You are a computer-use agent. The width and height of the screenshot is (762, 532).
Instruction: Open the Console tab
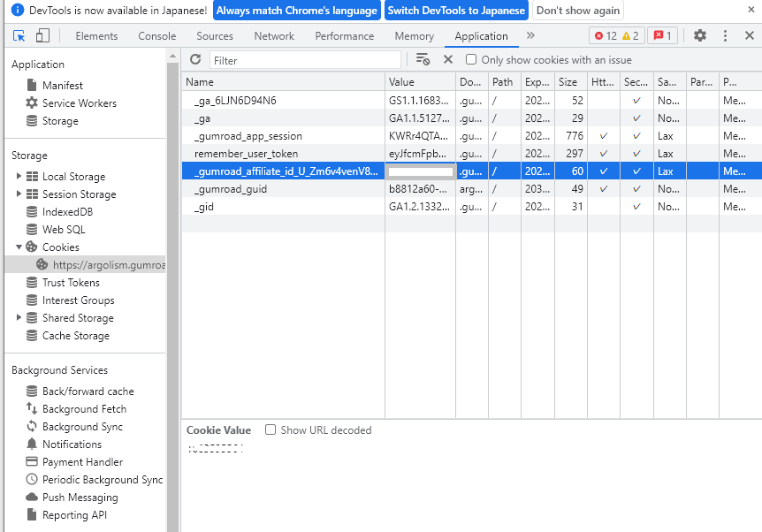pyautogui.click(x=157, y=36)
